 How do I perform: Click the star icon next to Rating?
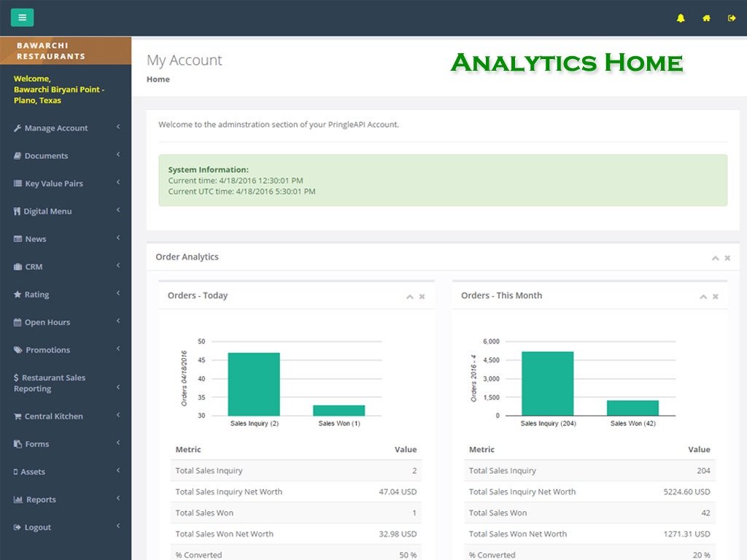tap(18, 295)
